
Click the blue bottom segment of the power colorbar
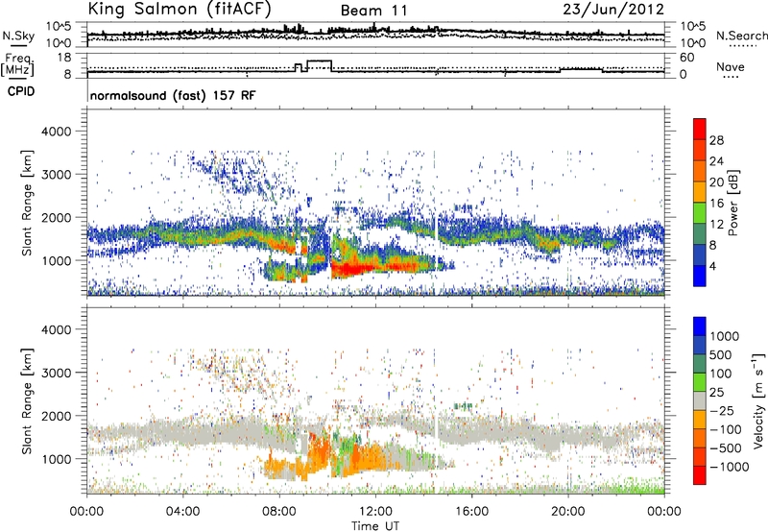click(x=700, y=277)
